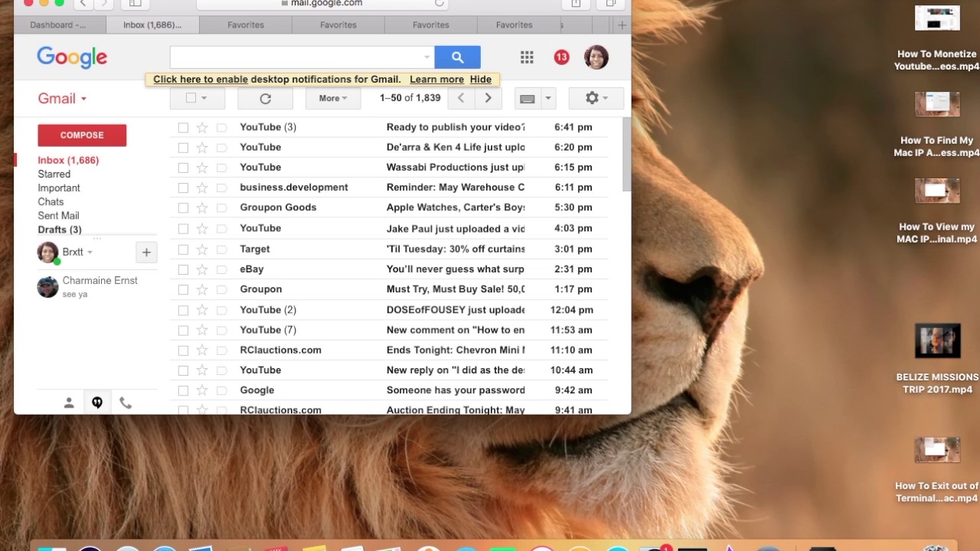The height and width of the screenshot is (551, 980).
Task: Expand the Gmail product switcher
Action: pyautogui.click(x=63, y=99)
